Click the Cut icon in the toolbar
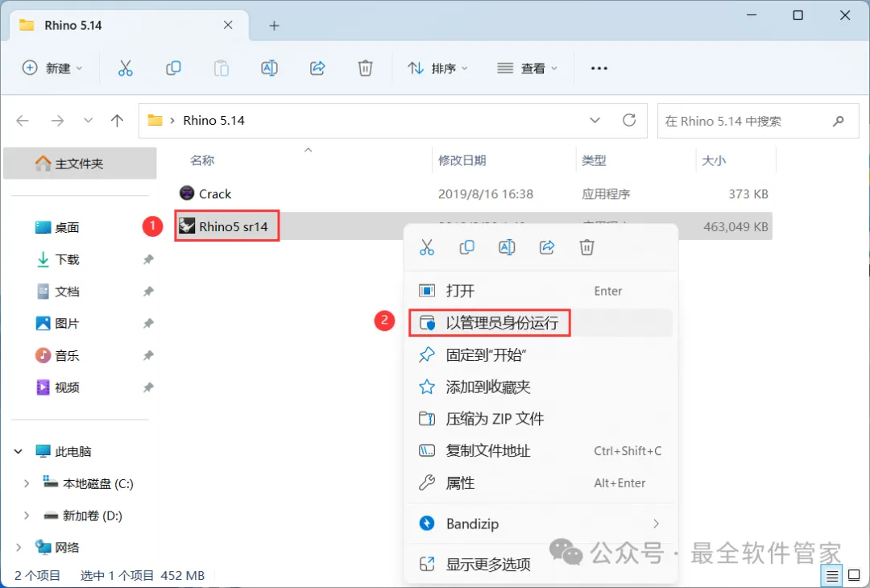The height and width of the screenshot is (588, 870). (126, 68)
